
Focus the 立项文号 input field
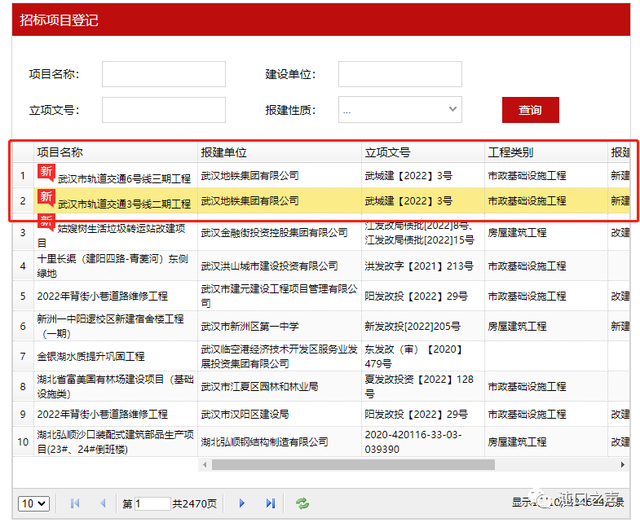pos(164,110)
